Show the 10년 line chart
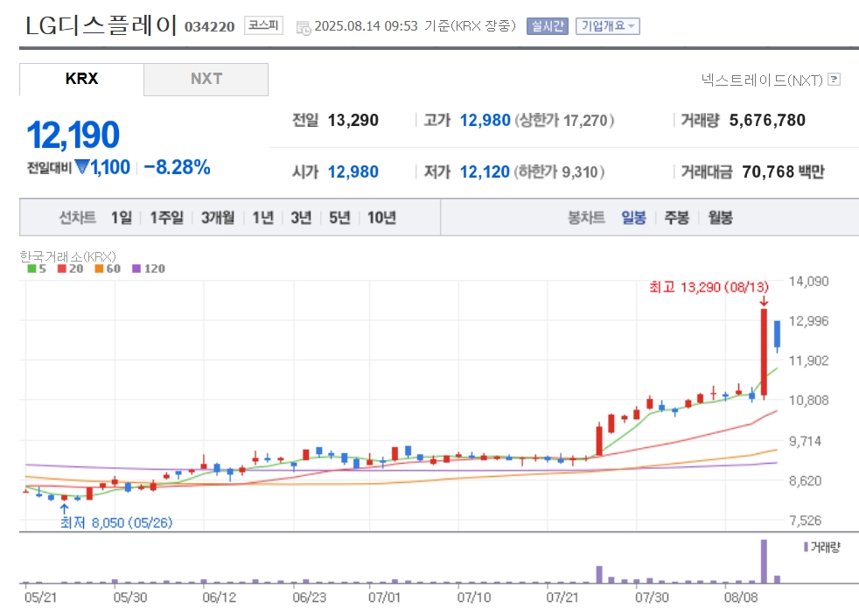The image size is (859, 616). coord(381,218)
